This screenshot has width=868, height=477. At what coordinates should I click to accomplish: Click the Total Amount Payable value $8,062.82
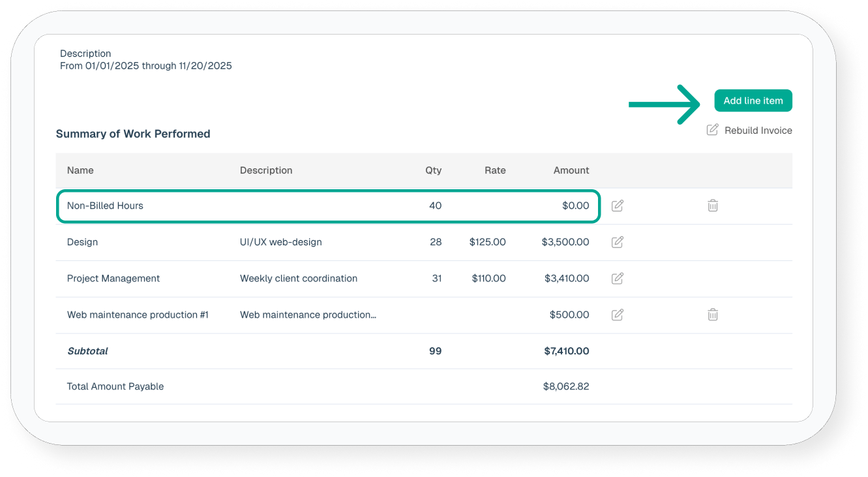(x=565, y=386)
